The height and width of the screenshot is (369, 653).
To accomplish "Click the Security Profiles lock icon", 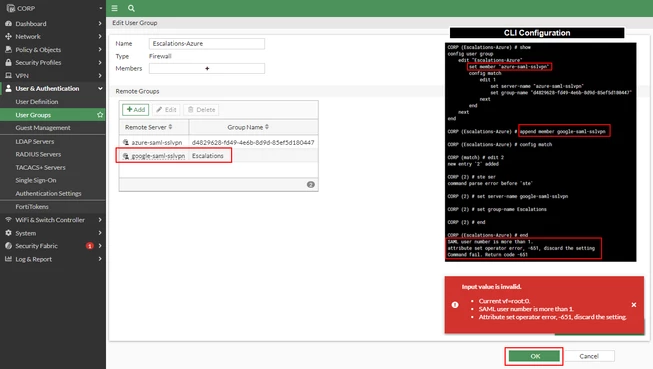I will click(x=8, y=62).
